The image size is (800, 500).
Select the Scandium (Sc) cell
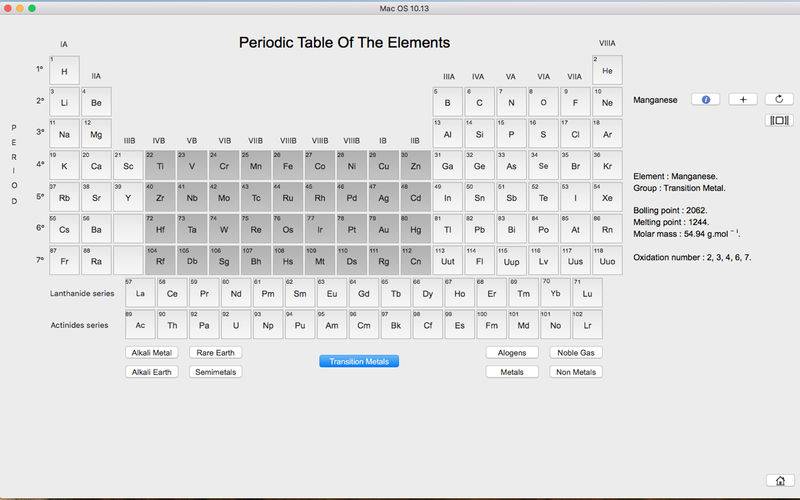point(128,165)
